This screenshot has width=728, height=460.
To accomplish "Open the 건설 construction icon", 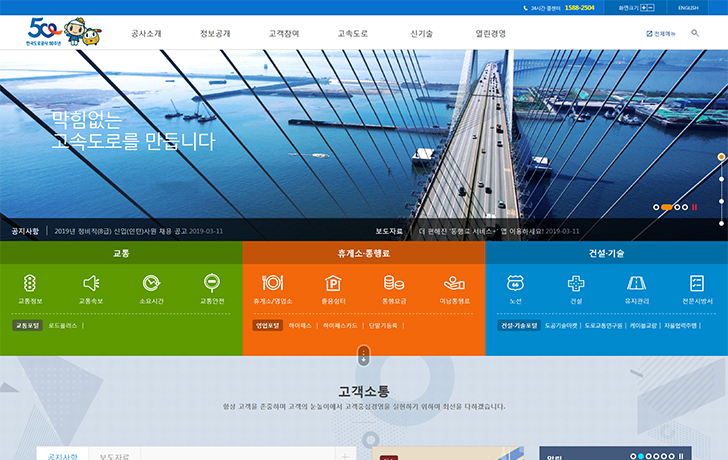I will click(576, 283).
